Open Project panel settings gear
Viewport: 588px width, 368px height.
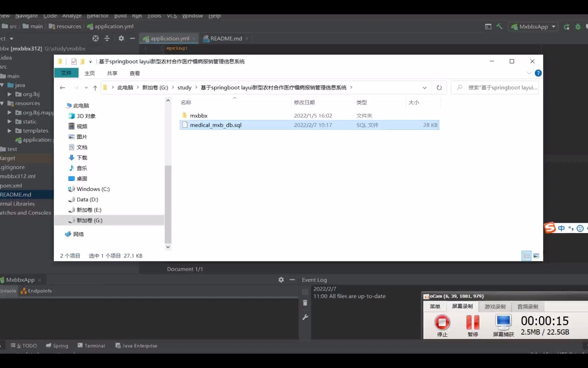[x=121, y=39]
